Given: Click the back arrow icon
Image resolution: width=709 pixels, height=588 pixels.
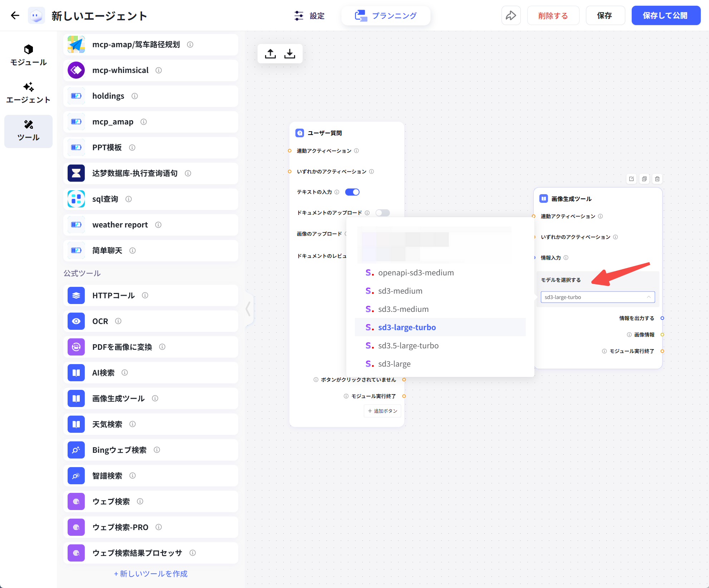Looking at the screenshot, I should pos(15,15).
